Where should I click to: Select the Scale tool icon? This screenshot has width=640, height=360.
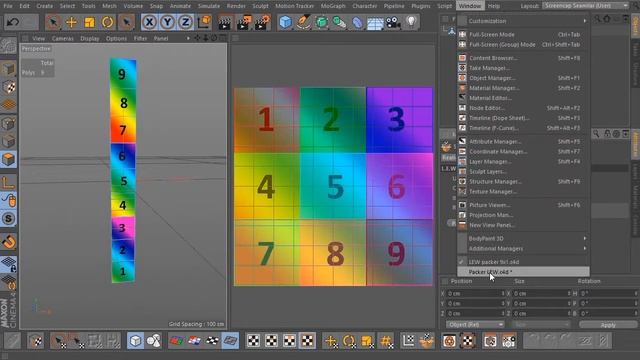[89, 22]
